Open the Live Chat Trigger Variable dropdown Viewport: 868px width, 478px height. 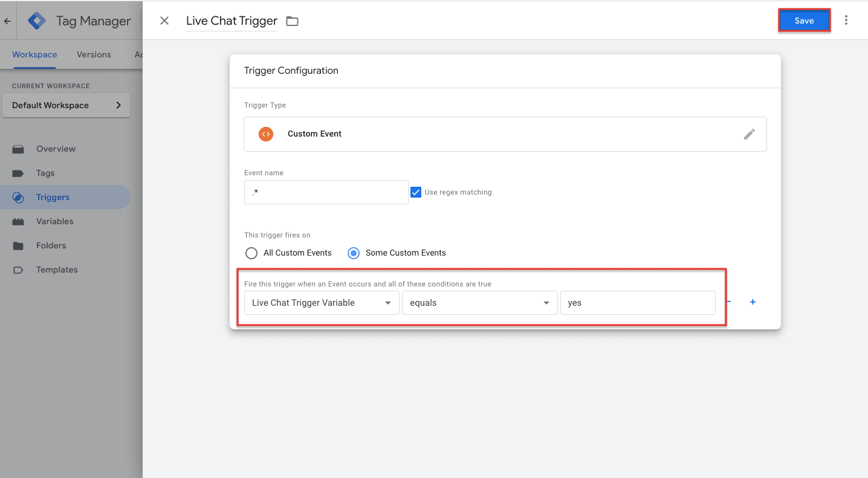322,303
